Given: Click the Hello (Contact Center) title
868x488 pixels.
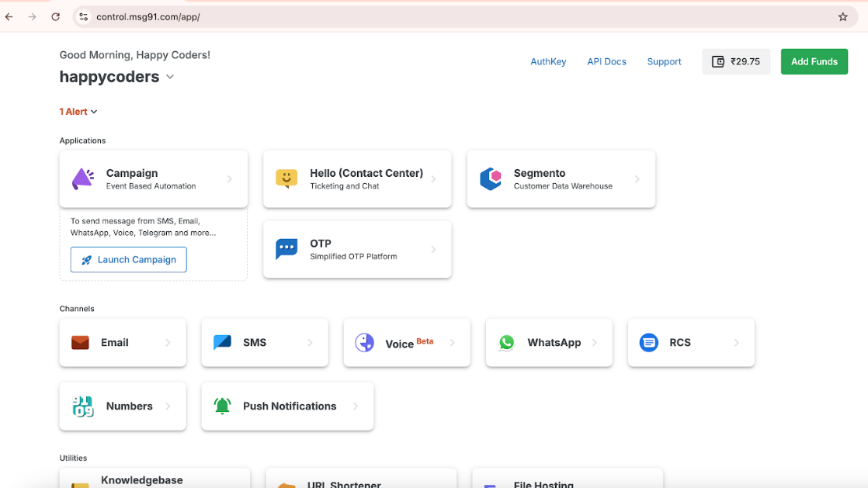Looking at the screenshot, I should click(366, 173).
